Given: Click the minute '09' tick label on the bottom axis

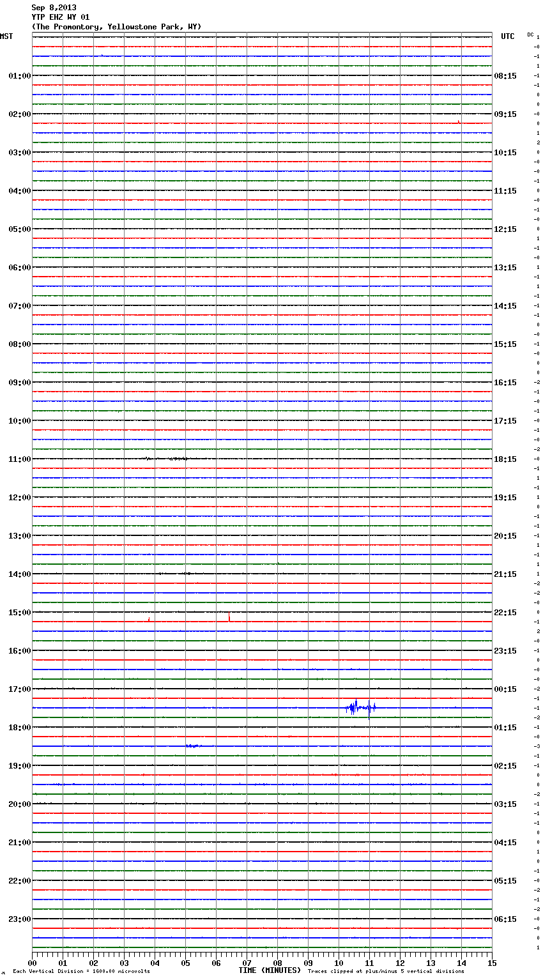Looking at the screenshot, I should tap(308, 963).
